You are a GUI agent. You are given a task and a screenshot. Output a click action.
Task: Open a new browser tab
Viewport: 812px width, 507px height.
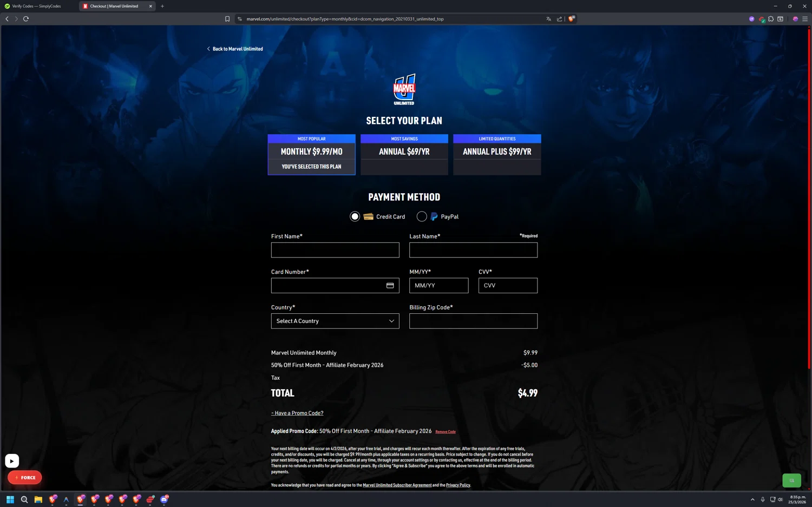click(162, 6)
